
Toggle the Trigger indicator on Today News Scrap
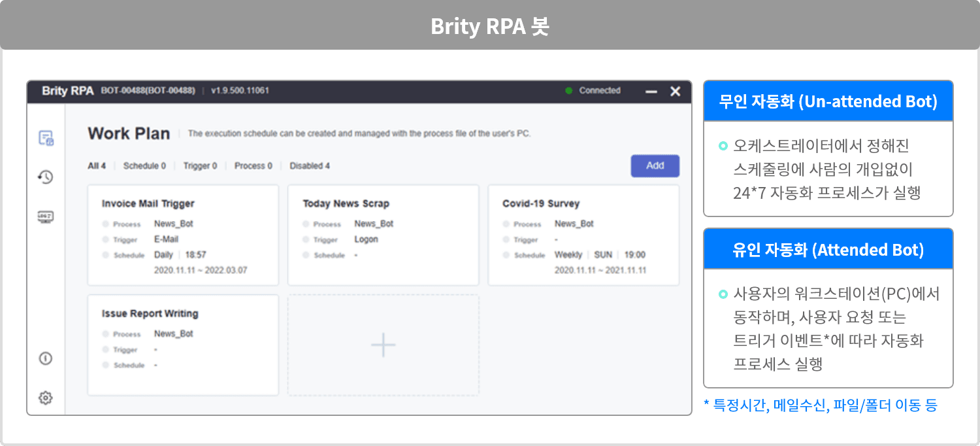[304, 239]
